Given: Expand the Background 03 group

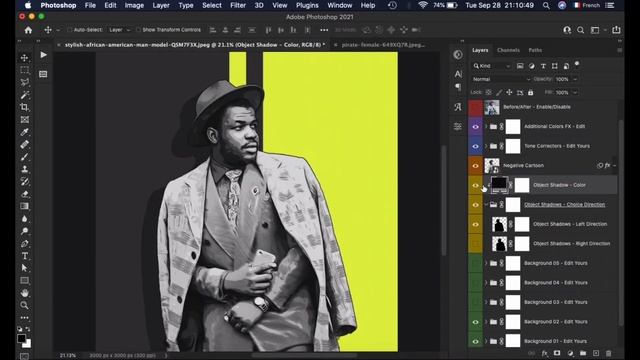Looking at the screenshot, I should pyautogui.click(x=486, y=302).
